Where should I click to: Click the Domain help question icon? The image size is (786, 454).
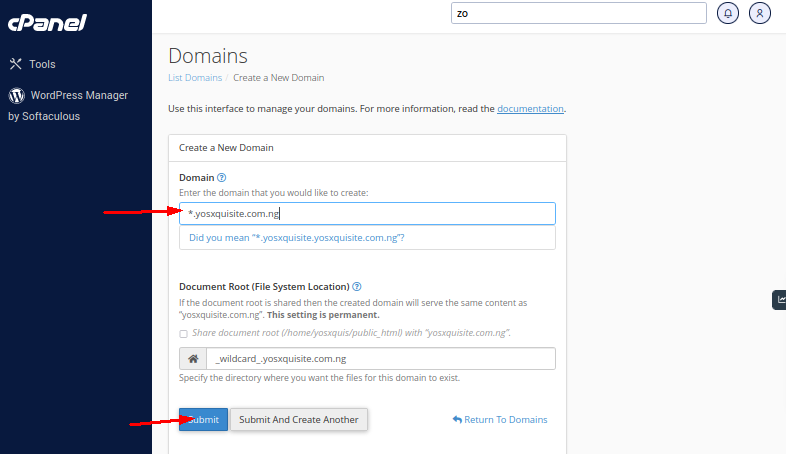pyautogui.click(x=222, y=177)
